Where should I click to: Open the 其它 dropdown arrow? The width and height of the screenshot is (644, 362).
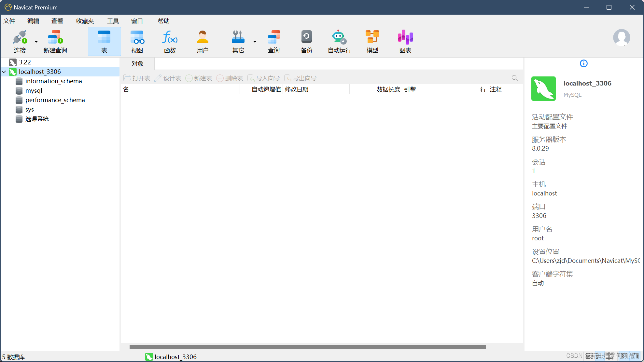tap(254, 42)
